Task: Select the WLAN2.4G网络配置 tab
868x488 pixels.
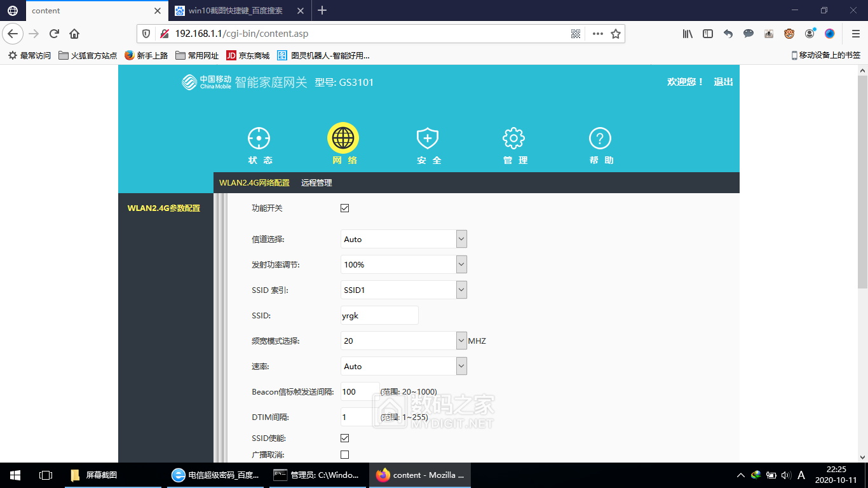Action: click(254, 182)
